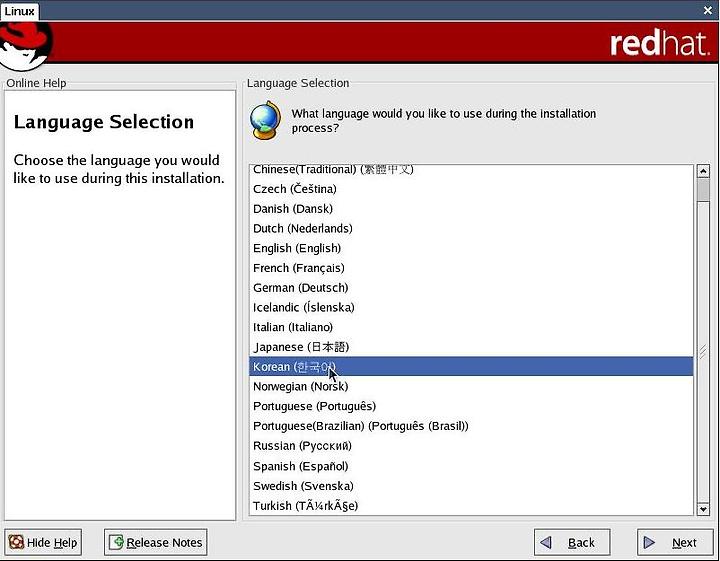720x561 pixels.
Task: Click the Online Help panel label
Action: click(36, 83)
